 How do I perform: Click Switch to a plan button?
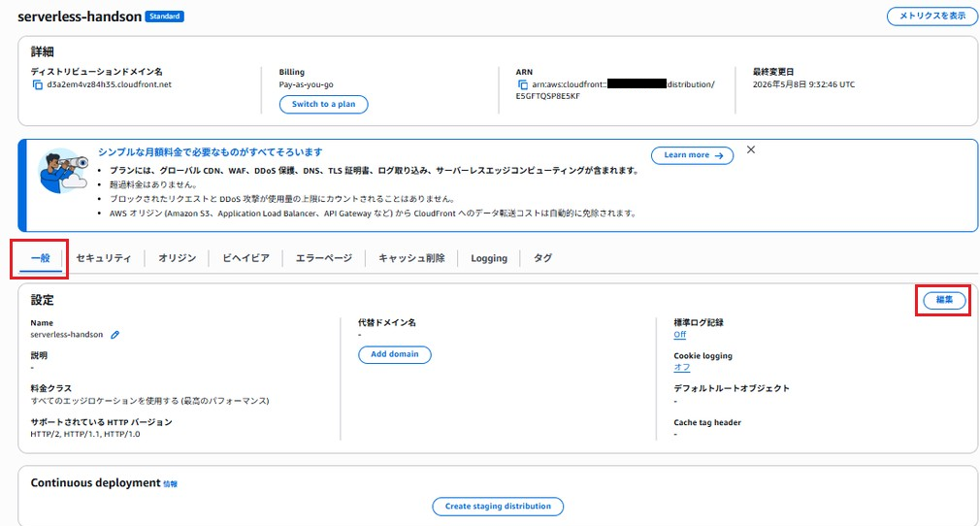coord(323,104)
